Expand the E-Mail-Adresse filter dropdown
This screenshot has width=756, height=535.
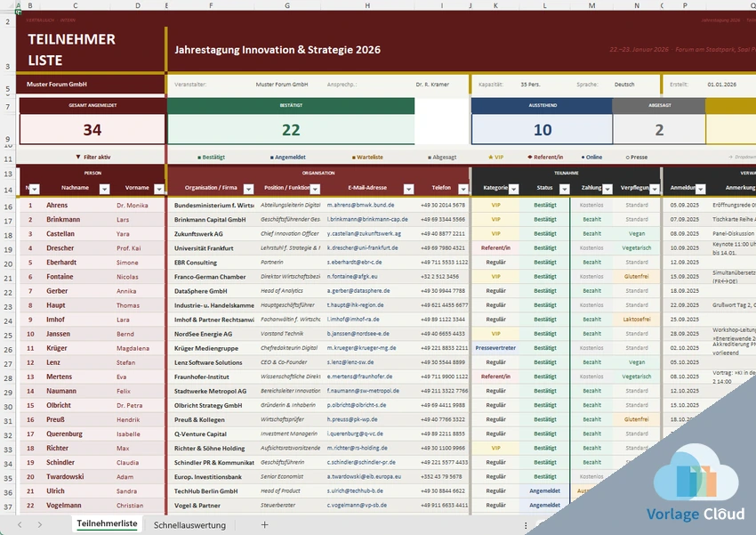coord(408,189)
